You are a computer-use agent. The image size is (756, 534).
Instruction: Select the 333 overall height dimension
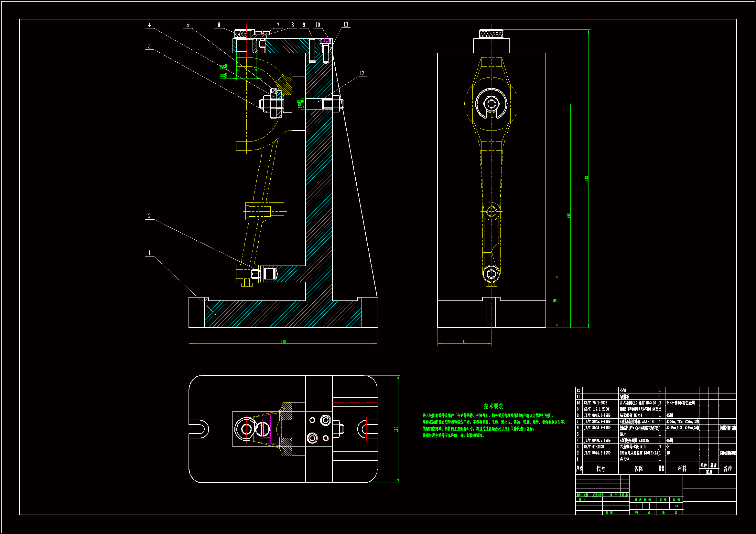pyautogui.click(x=586, y=179)
